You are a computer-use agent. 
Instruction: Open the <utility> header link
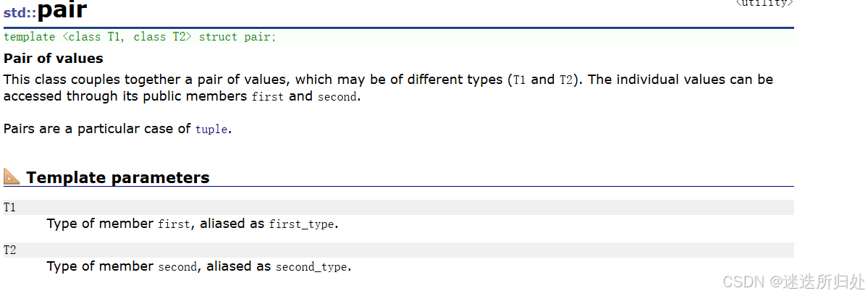pyautogui.click(x=764, y=3)
